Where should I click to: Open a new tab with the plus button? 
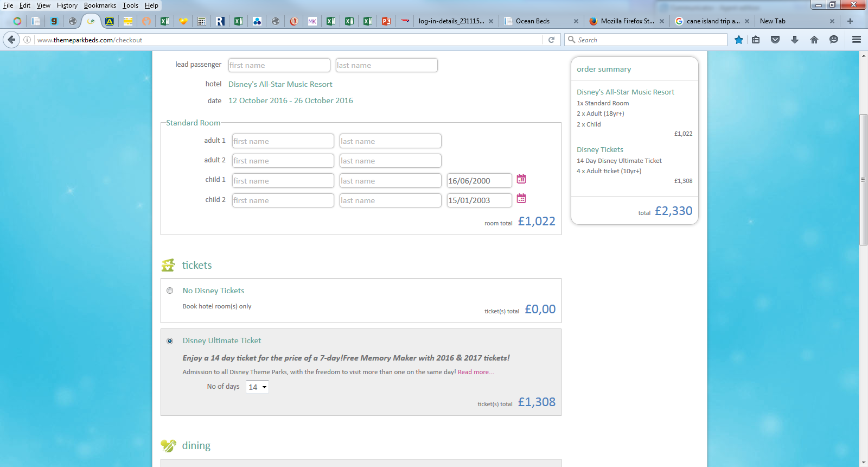tap(850, 21)
